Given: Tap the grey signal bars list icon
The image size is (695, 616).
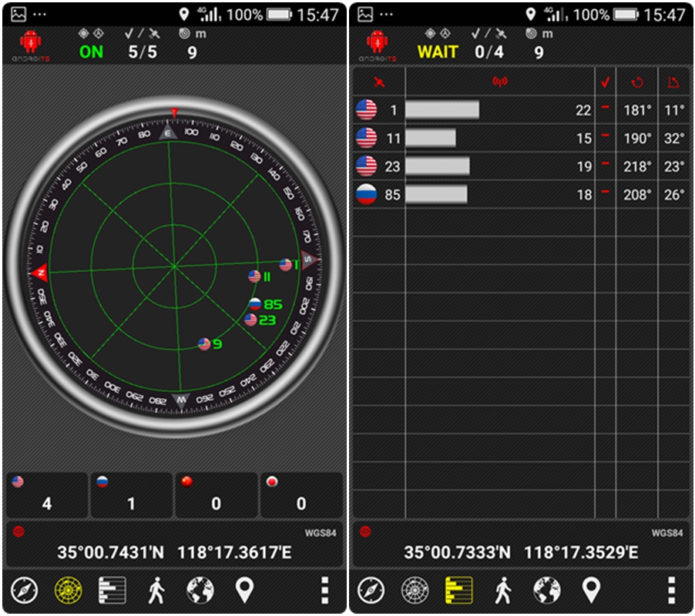Looking at the screenshot, I should (x=112, y=590).
